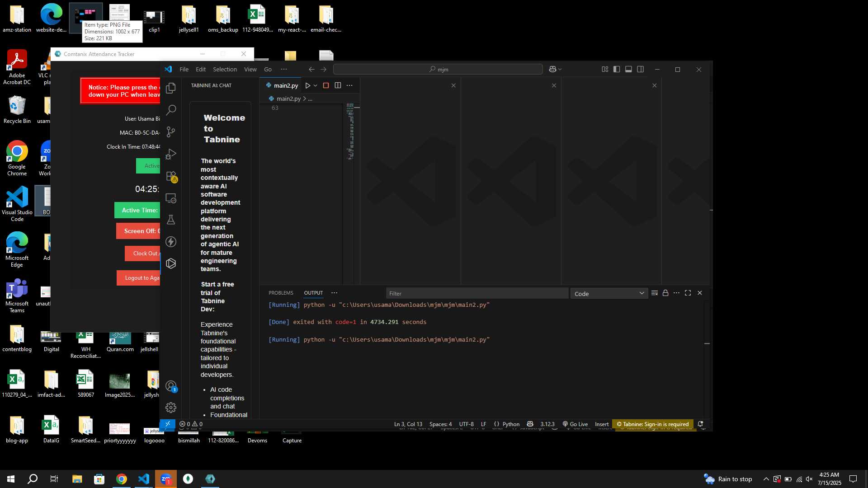The width and height of the screenshot is (868, 488).
Task: Click the mjm command center search box
Action: tap(438, 69)
